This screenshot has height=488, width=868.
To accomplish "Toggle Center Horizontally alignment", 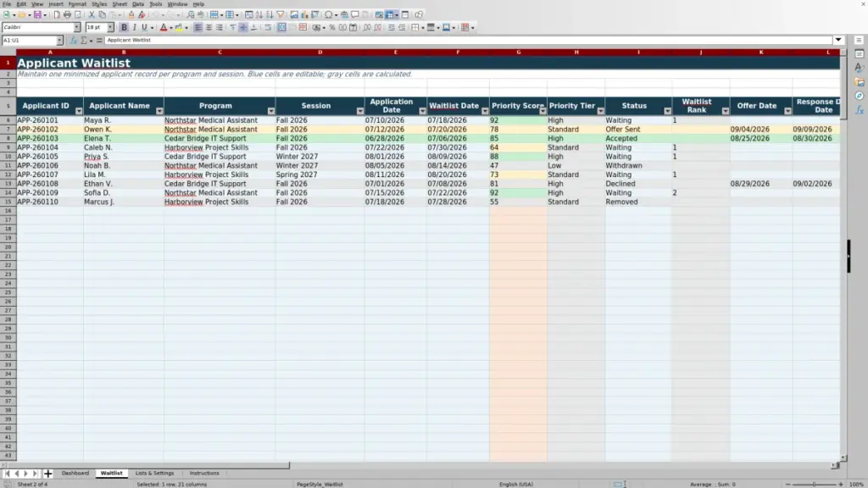I will [x=209, y=28].
